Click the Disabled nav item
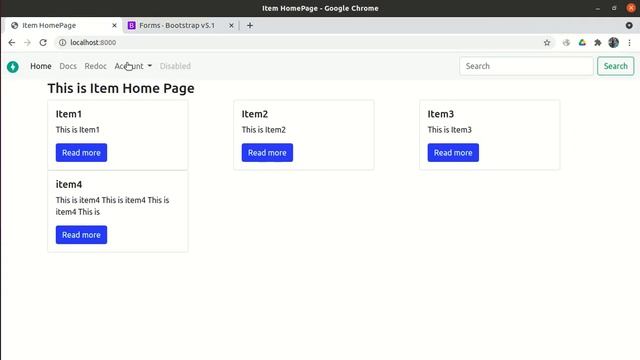Screen dimensions: 640x360 [175, 66]
